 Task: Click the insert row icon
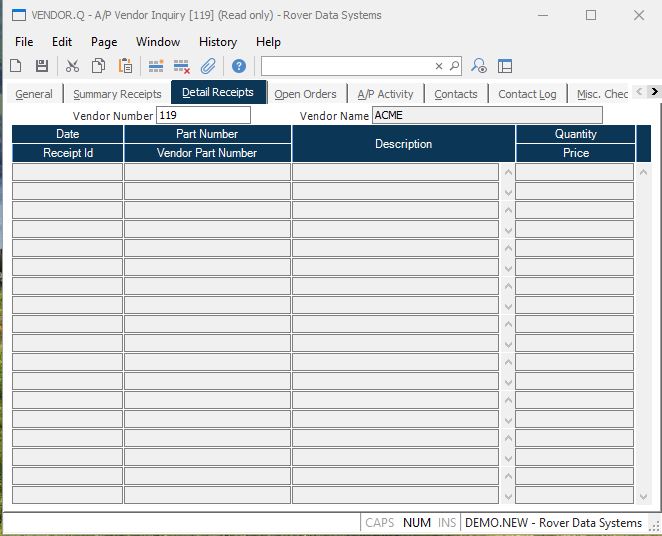(x=155, y=66)
